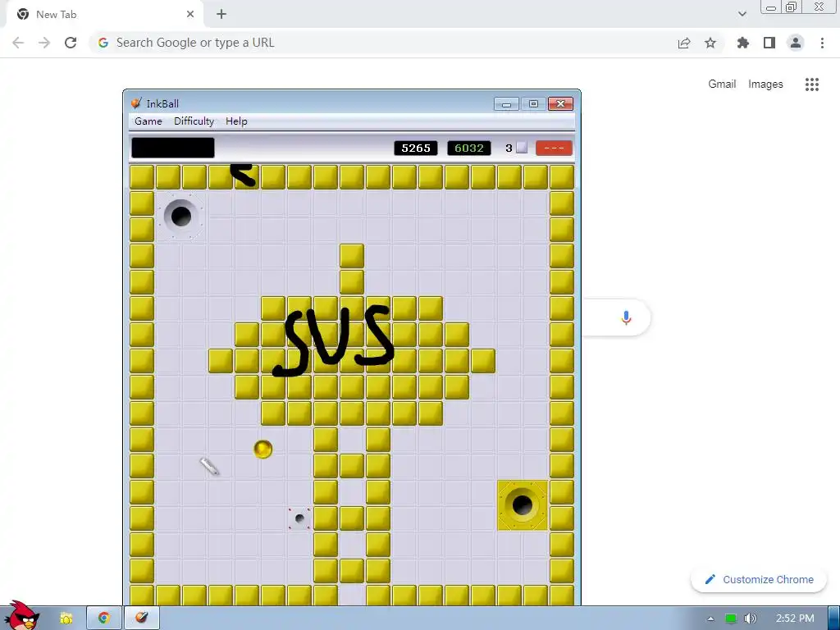Click the large gray hole in the top-left corner

click(180, 217)
